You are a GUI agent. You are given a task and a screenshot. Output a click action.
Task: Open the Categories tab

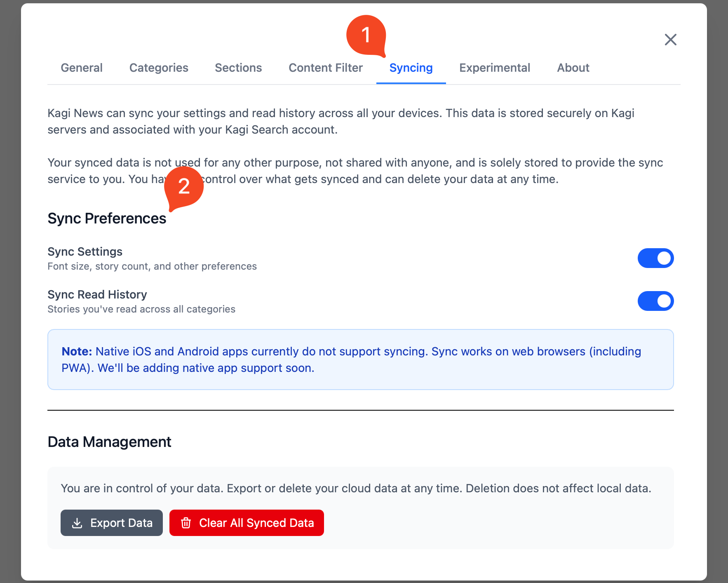pos(159,68)
